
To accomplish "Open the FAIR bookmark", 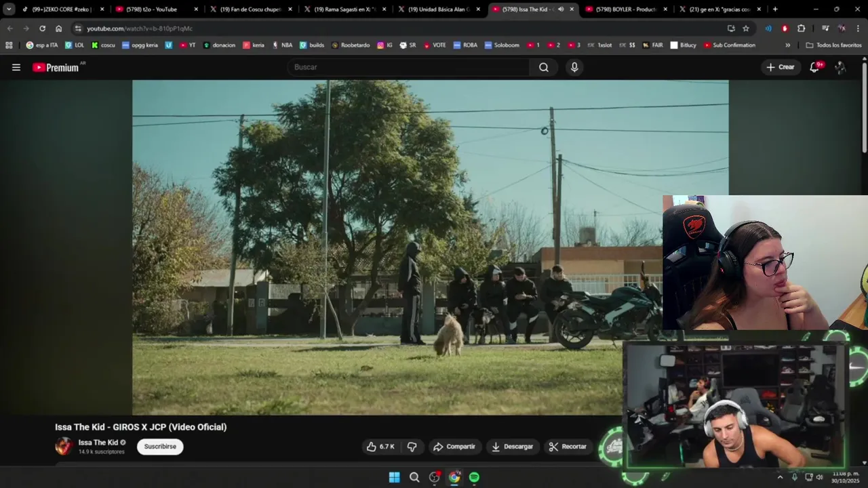I will 652,45.
